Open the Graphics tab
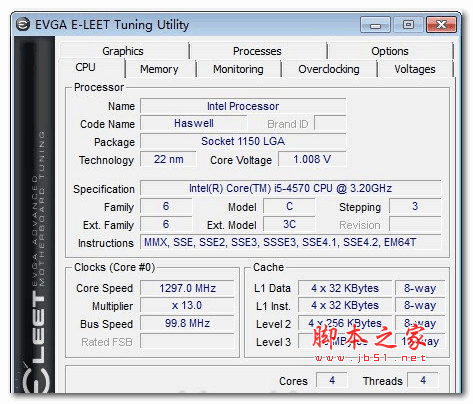The image size is (473, 404). [123, 51]
